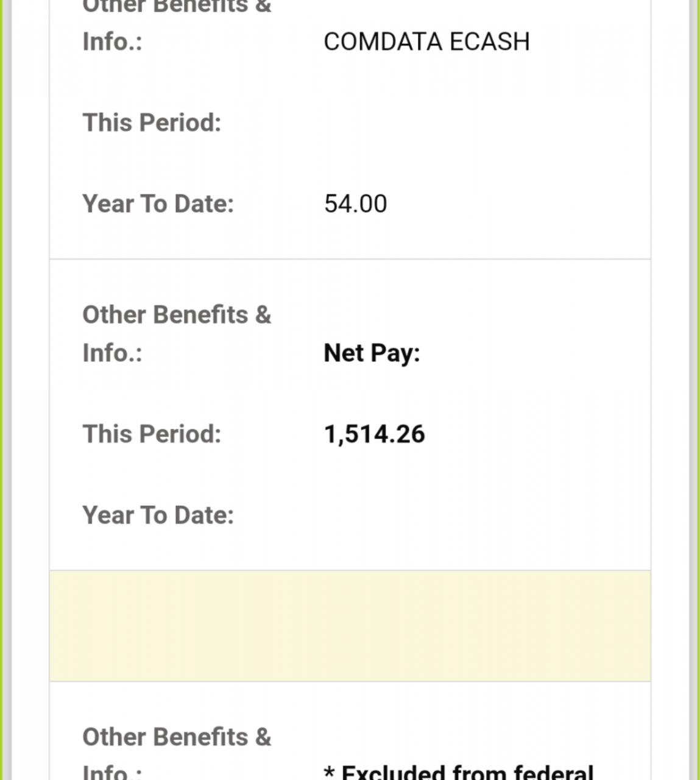Select the 54.00 year-to-date amount
The width and height of the screenshot is (700, 780).
[355, 204]
